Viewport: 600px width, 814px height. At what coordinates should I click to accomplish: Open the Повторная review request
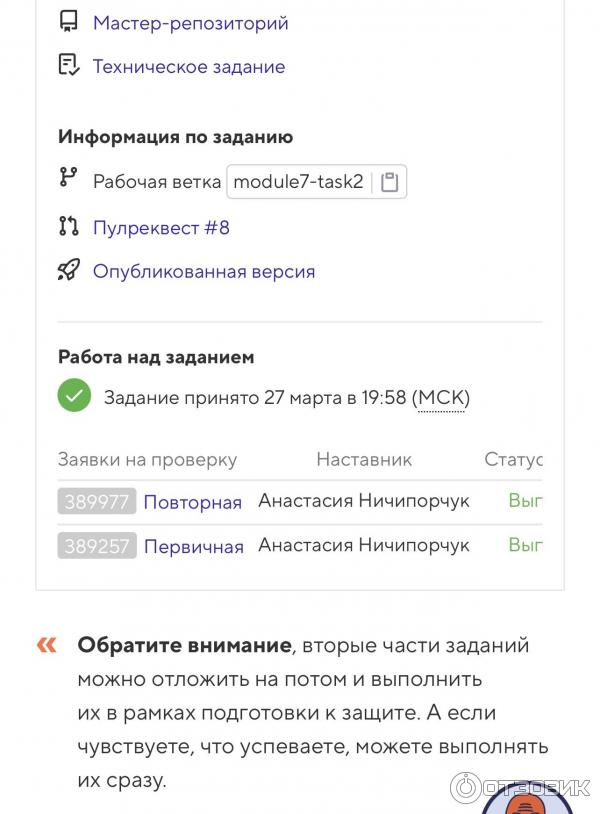(191, 503)
